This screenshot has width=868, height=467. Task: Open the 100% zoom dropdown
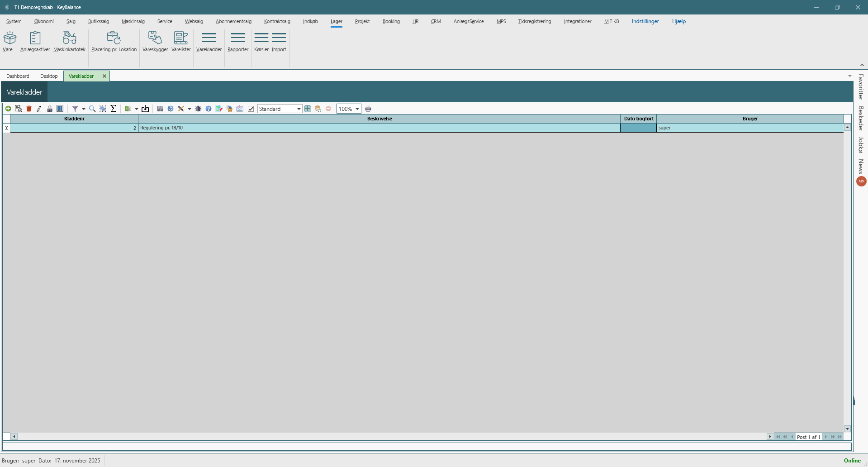(x=357, y=109)
